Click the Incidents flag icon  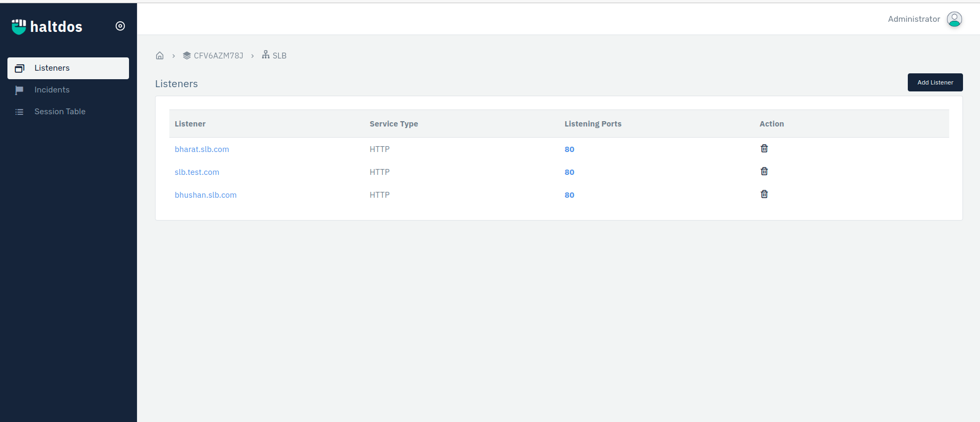click(20, 90)
